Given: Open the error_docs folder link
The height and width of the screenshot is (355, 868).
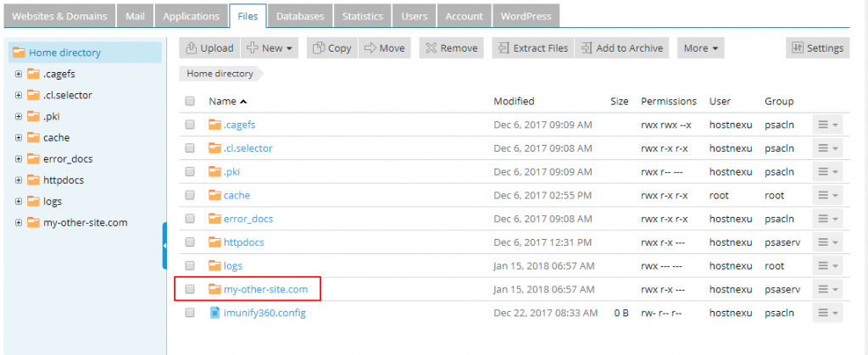Looking at the screenshot, I should [248, 219].
